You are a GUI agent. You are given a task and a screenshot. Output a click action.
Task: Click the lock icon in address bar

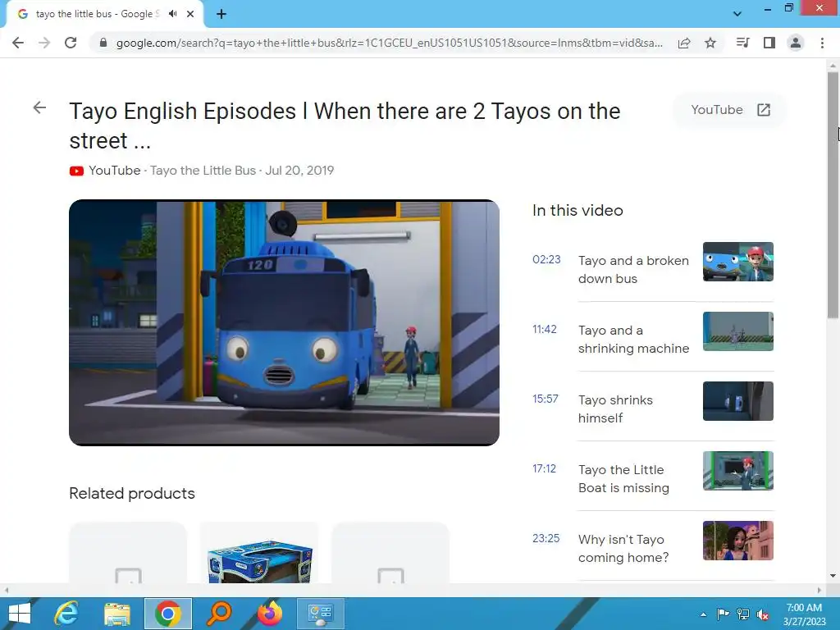point(103,43)
